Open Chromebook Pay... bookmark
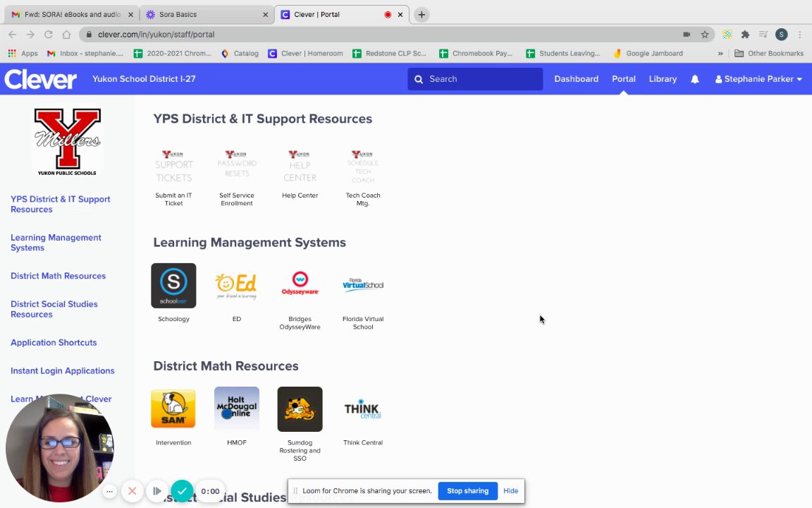This screenshot has height=508, width=812. (x=476, y=54)
